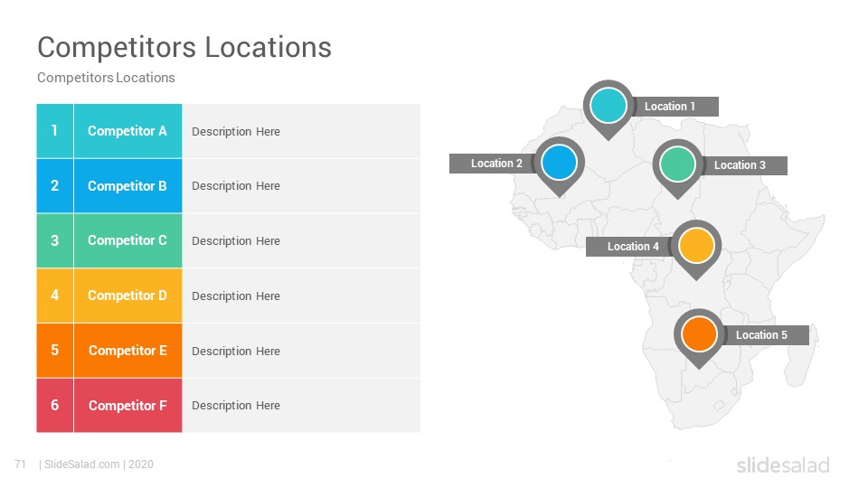The height and width of the screenshot is (488, 868).
Task: Click Description Here in Competitor F row
Action: (x=236, y=406)
